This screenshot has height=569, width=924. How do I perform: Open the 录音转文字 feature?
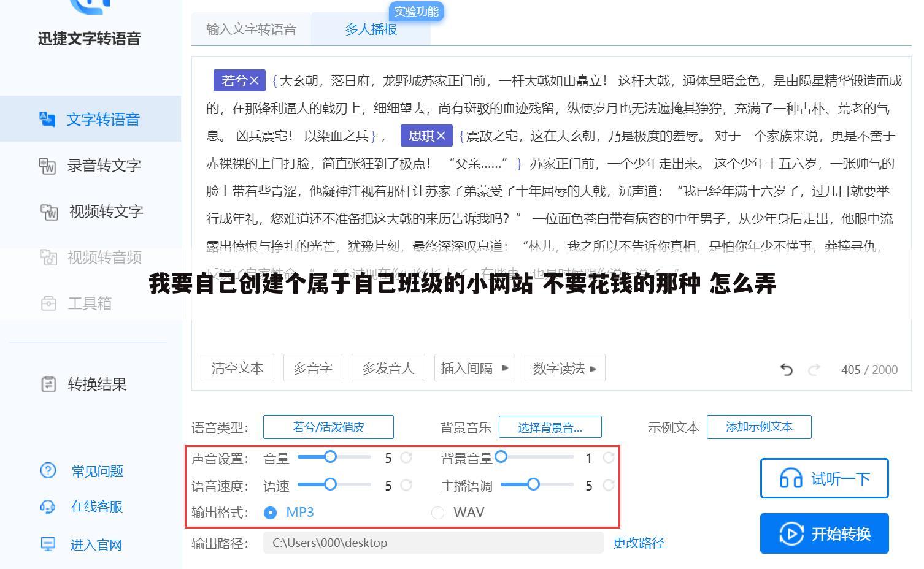pyautogui.click(x=104, y=166)
